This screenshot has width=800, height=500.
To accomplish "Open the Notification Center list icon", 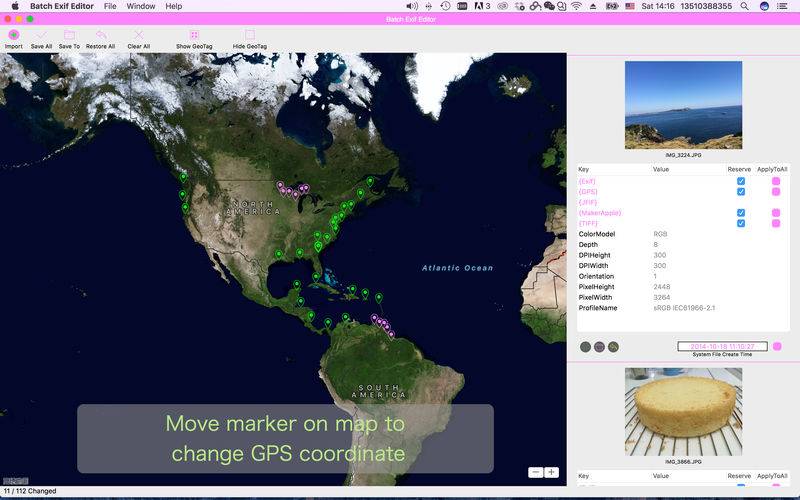I will coord(782,6).
